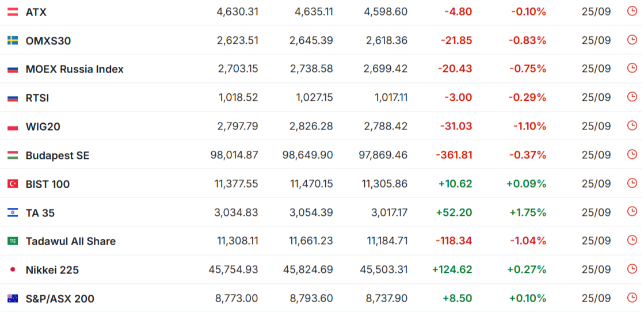Viewport: 644px width, 312px height.
Task: Click the Turkish flag icon beside BIST 100
Action: 13,184
